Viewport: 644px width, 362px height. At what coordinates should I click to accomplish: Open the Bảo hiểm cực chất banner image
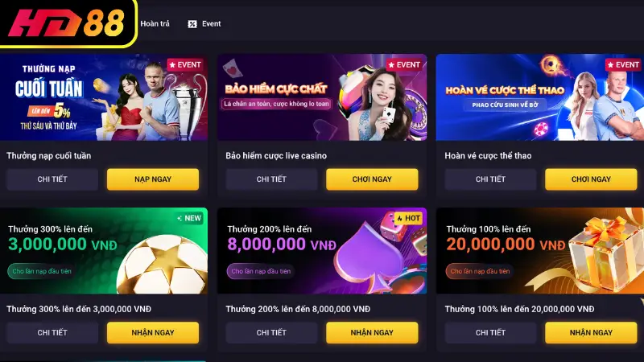pos(322,97)
